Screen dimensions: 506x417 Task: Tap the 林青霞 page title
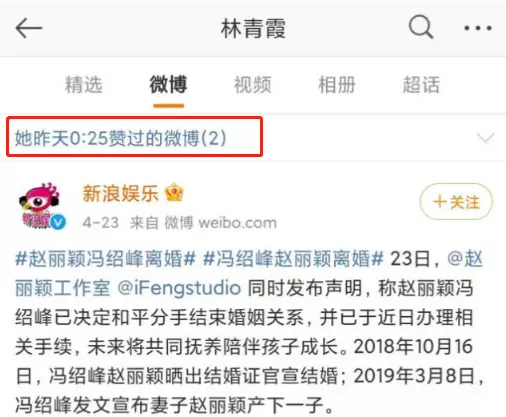tap(253, 28)
